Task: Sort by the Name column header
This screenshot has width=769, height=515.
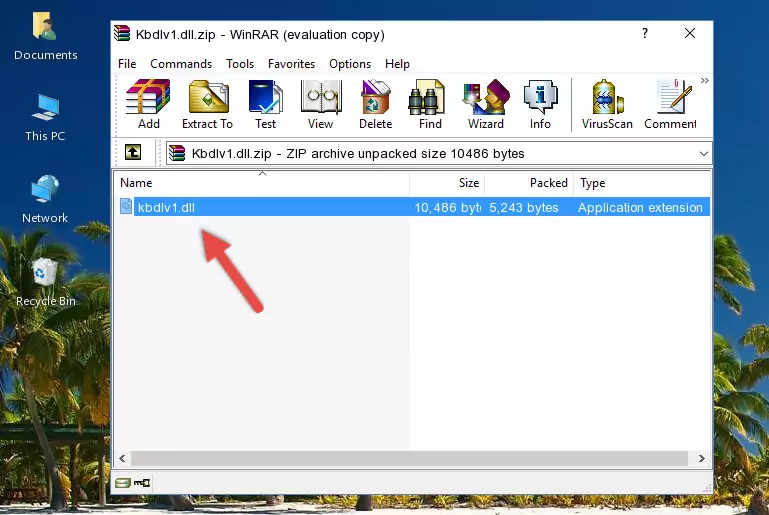Action: [x=262, y=183]
